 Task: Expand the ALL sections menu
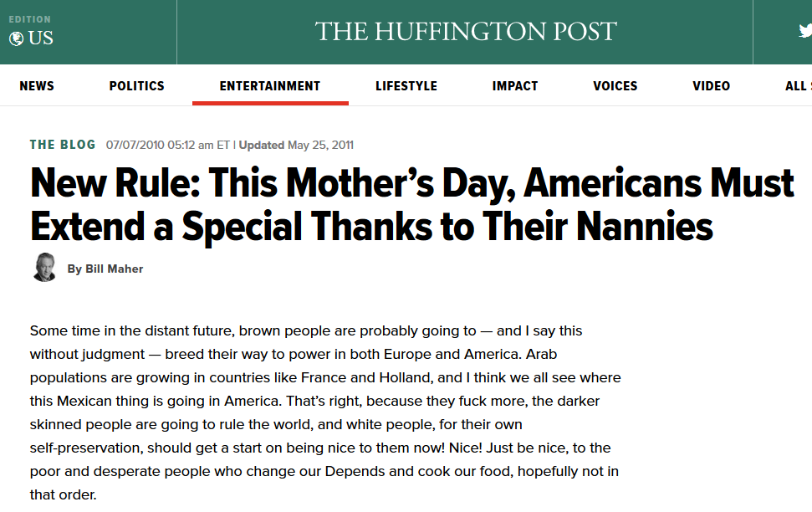[x=798, y=86]
